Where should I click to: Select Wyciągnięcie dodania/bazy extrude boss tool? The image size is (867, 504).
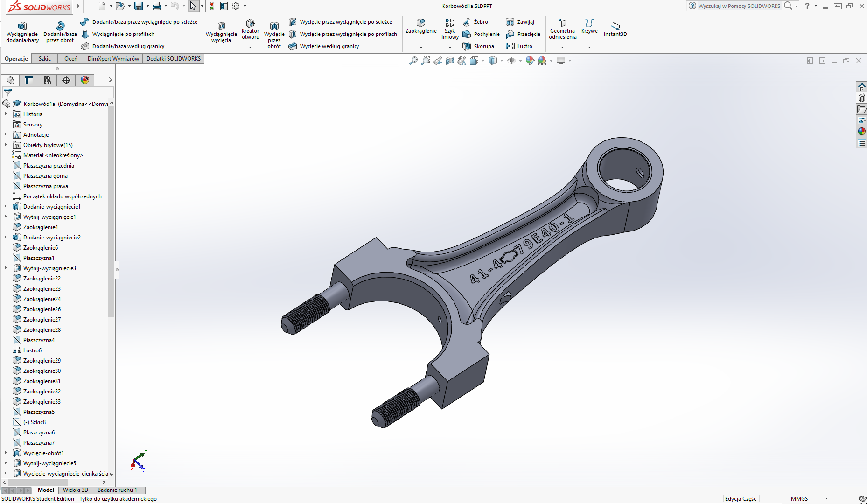point(22,32)
